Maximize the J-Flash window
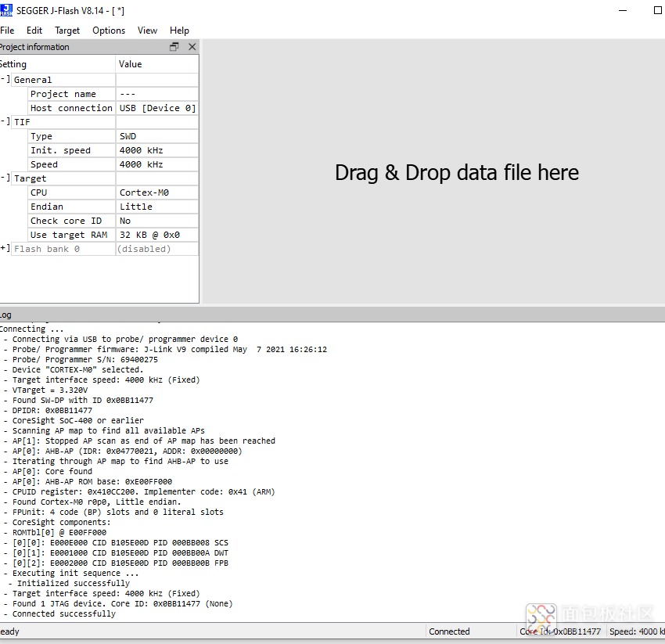The height and width of the screenshot is (644, 665). point(657,10)
